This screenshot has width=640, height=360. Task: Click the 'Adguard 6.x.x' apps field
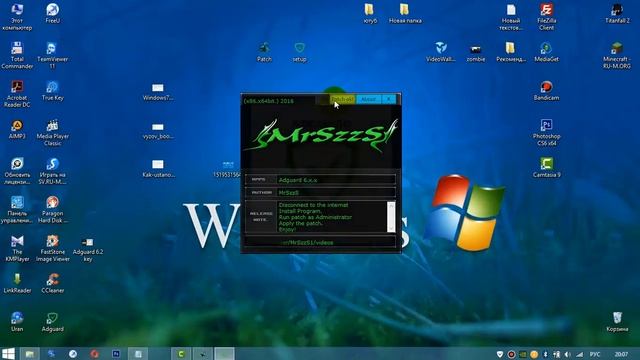pyautogui.click(x=336, y=180)
